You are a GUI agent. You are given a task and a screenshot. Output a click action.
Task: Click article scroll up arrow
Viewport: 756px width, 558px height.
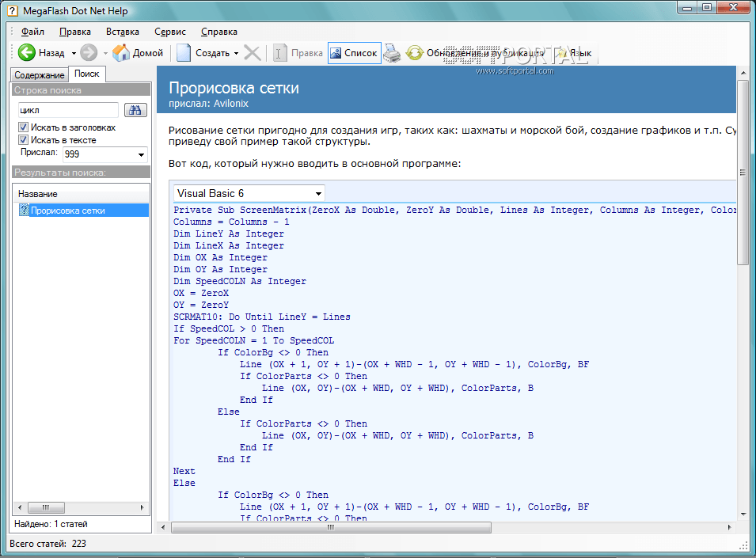(743, 73)
